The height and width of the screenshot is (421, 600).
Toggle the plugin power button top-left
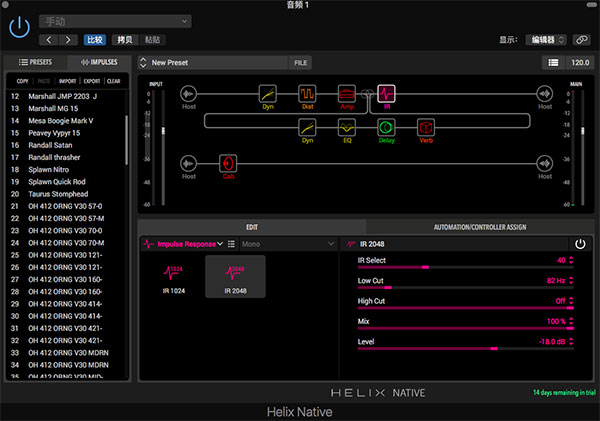click(x=19, y=27)
